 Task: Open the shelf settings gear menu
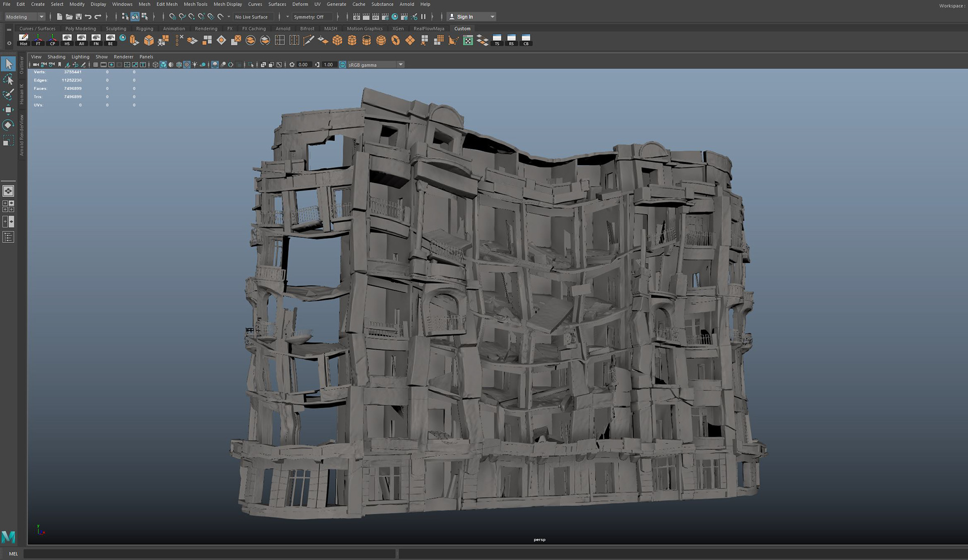click(x=9, y=43)
